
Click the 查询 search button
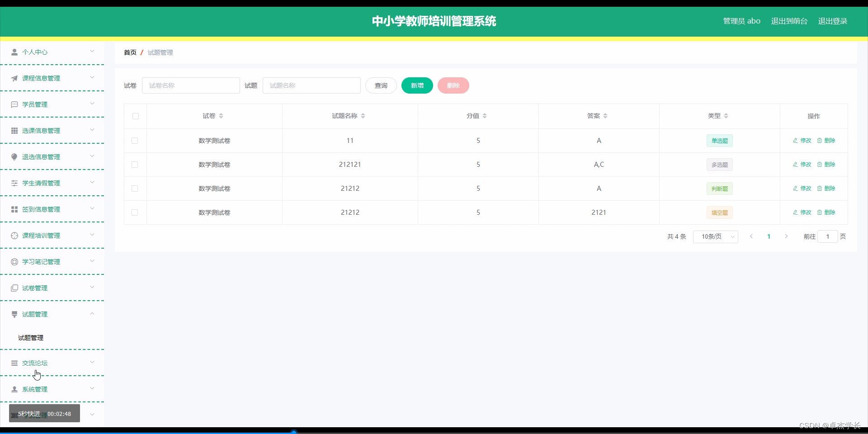pos(381,85)
